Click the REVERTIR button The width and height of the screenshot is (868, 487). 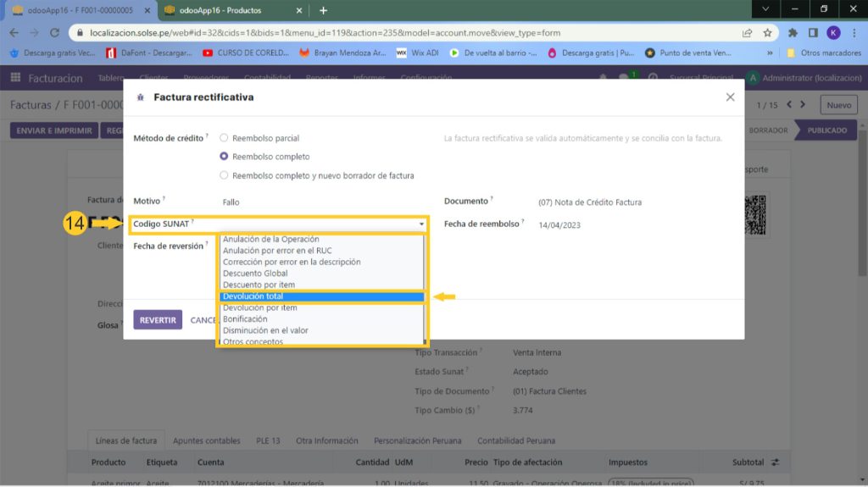coord(158,320)
